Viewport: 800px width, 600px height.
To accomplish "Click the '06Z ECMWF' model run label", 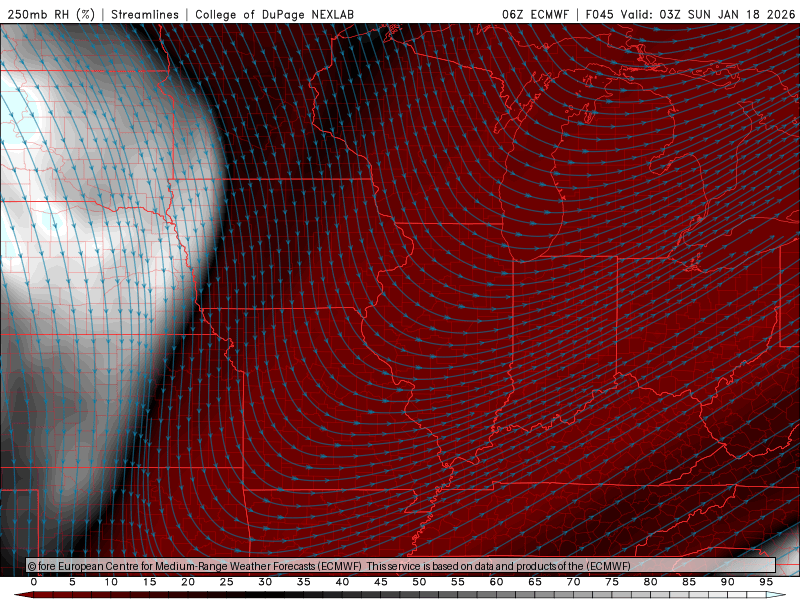I will tap(535, 14).
